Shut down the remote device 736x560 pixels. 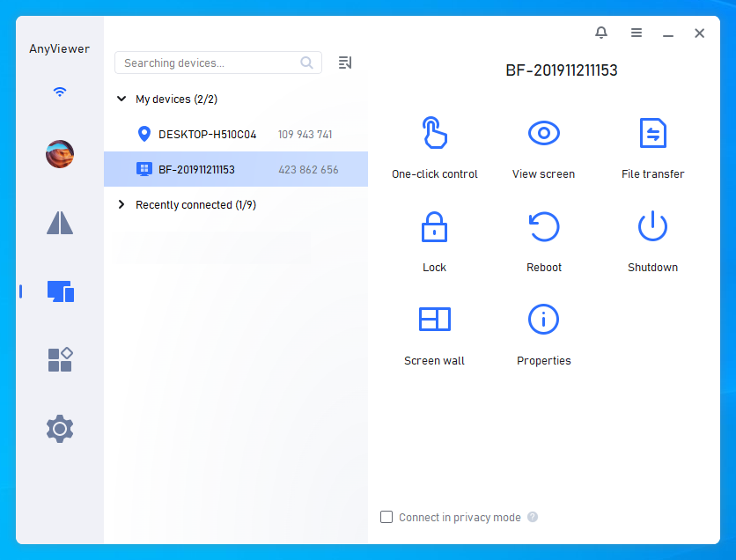point(652,227)
